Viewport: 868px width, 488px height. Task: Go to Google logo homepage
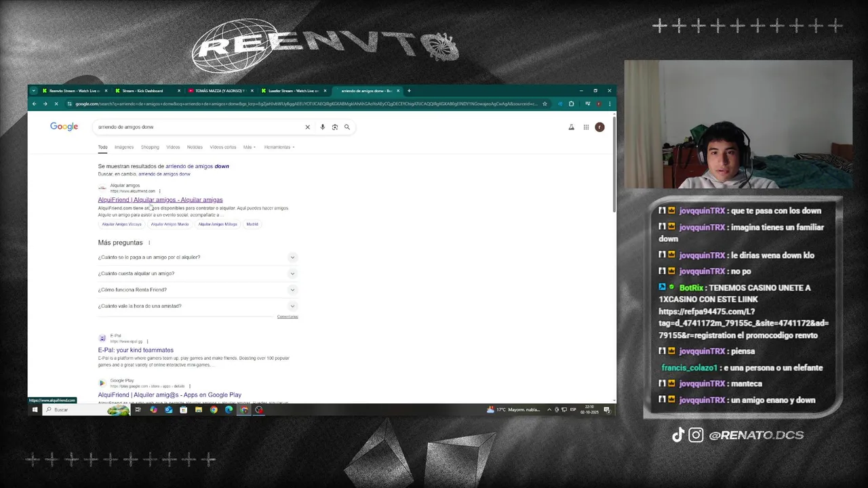[64, 127]
